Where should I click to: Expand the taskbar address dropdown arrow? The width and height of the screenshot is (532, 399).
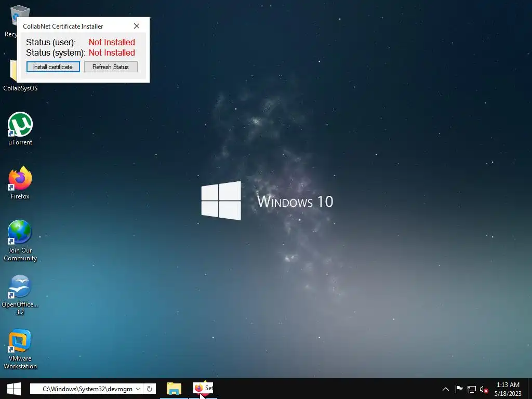pos(138,389)
